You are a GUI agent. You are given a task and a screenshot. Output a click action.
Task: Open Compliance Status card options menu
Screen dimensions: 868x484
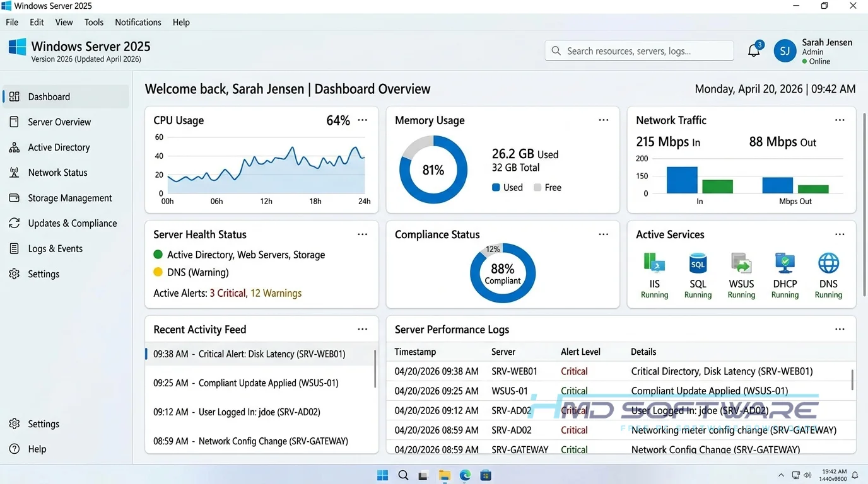pyautogui.click(x=604, y=234)
